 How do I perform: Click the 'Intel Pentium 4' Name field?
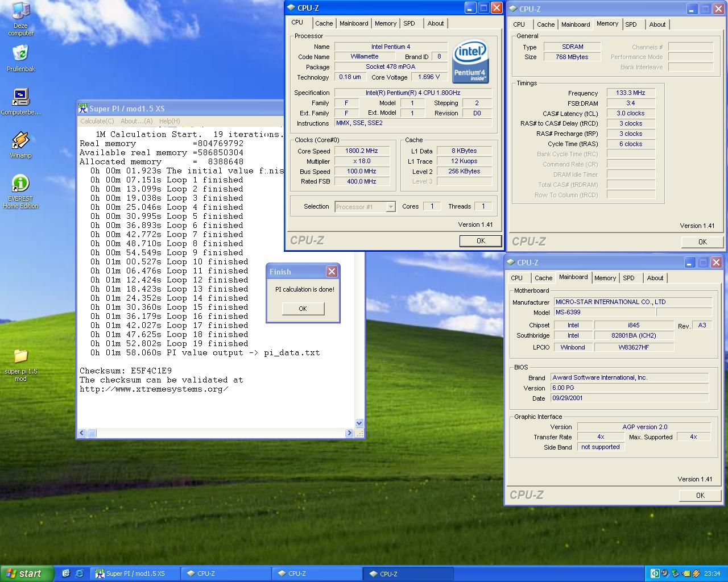(391, 47)
